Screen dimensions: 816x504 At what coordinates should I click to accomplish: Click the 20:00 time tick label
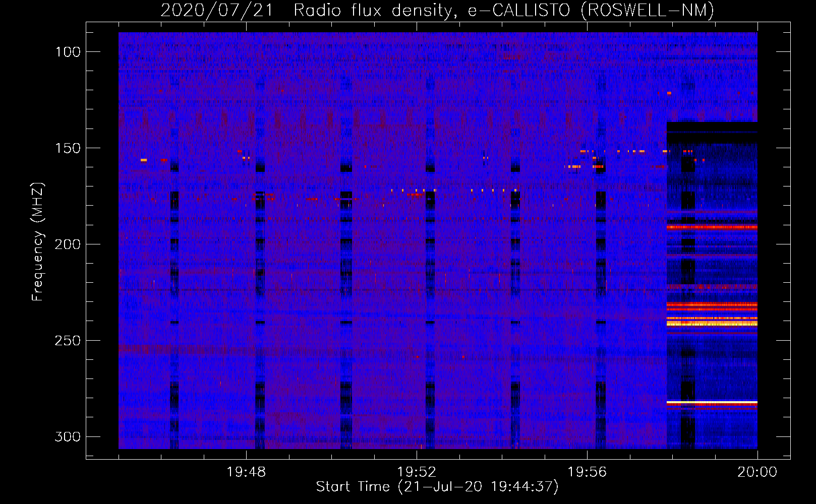[x=757, y=472]
